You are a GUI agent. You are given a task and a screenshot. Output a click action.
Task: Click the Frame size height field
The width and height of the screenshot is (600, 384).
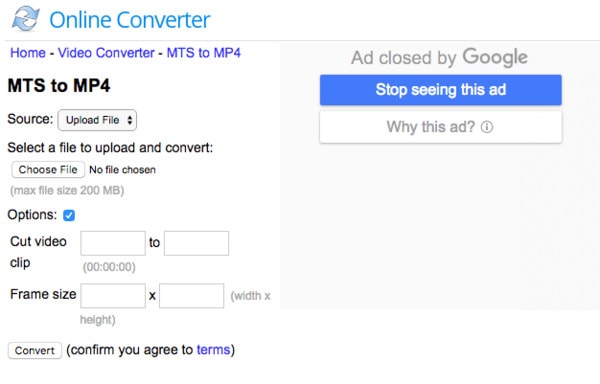click(192, 296)
